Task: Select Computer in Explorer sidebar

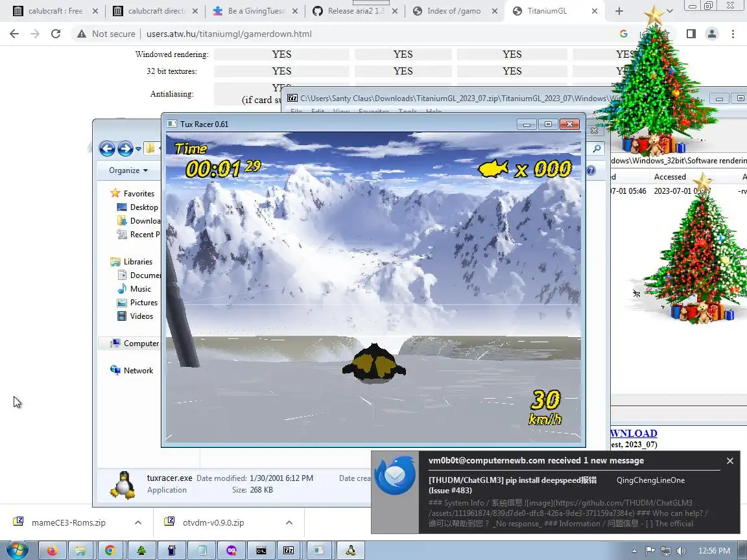Action: [x=134, y=344]
